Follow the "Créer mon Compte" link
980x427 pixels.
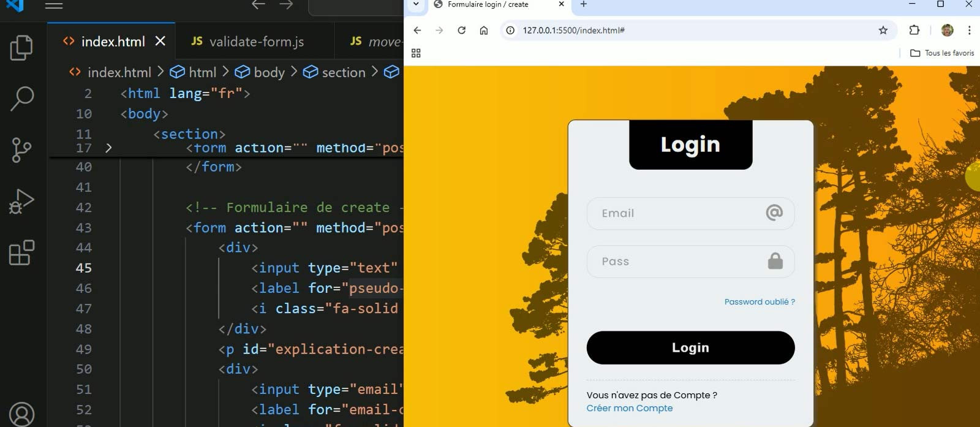(629, 409)
